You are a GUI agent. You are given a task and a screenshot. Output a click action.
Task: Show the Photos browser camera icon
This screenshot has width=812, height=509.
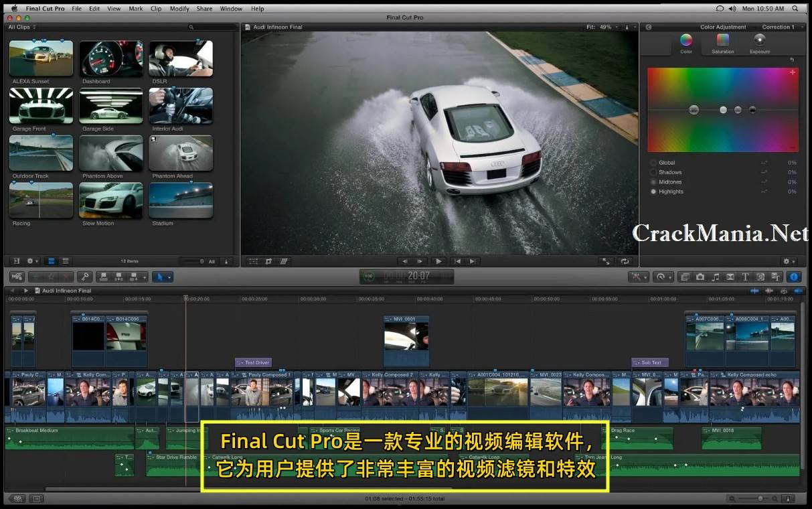(x=700, y=277)
